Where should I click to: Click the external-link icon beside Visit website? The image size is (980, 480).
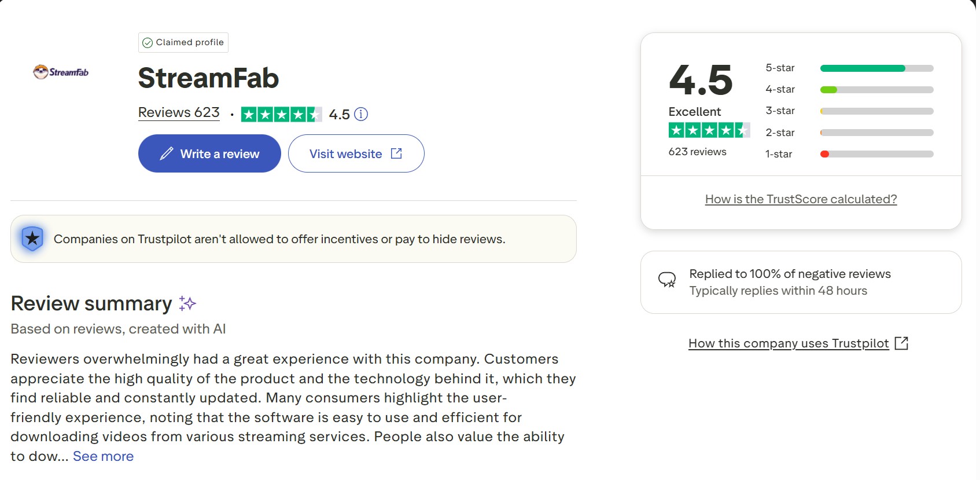pyautogui.click(x=396, y=153)
